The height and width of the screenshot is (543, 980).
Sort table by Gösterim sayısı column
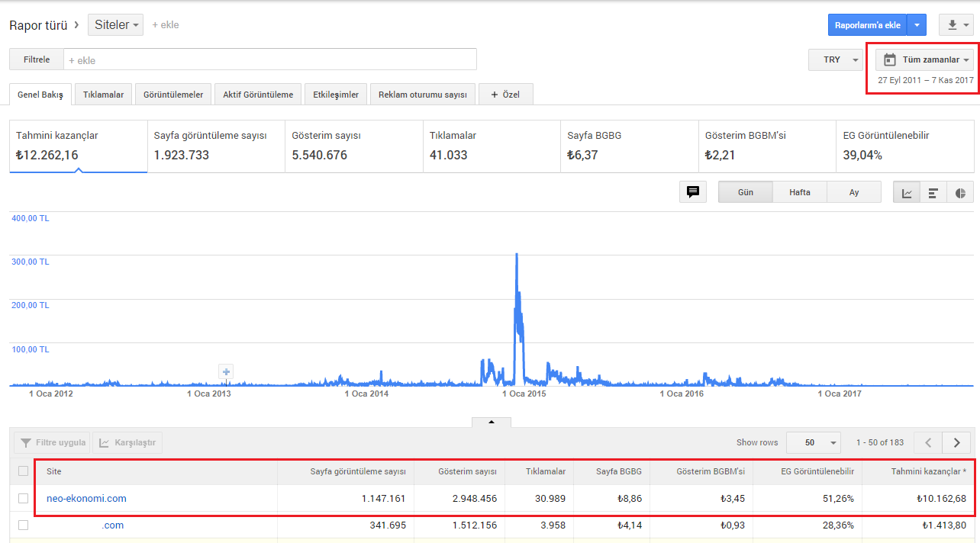pos(467,471)
